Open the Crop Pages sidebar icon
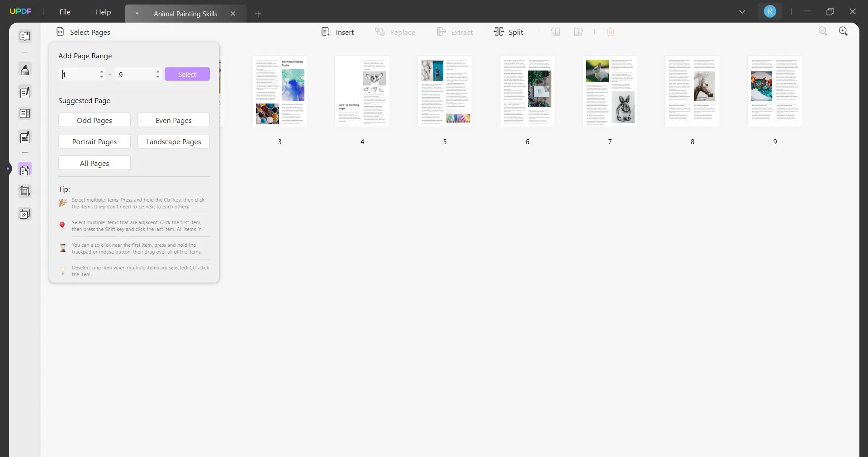This screenshot has width=868, height=457. tap(25, 192)
